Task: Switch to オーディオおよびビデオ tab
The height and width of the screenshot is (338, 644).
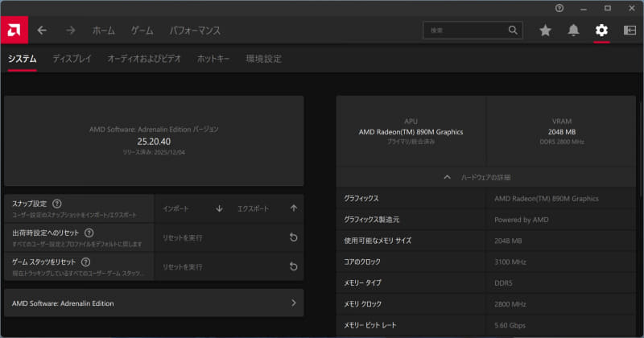Action: (144, 59)
